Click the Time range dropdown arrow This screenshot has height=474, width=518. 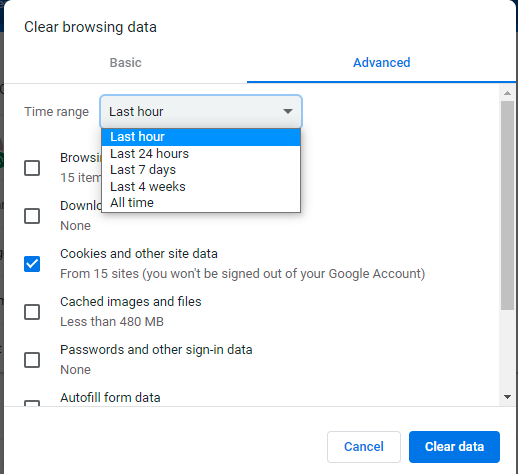(x=288, y=111)
